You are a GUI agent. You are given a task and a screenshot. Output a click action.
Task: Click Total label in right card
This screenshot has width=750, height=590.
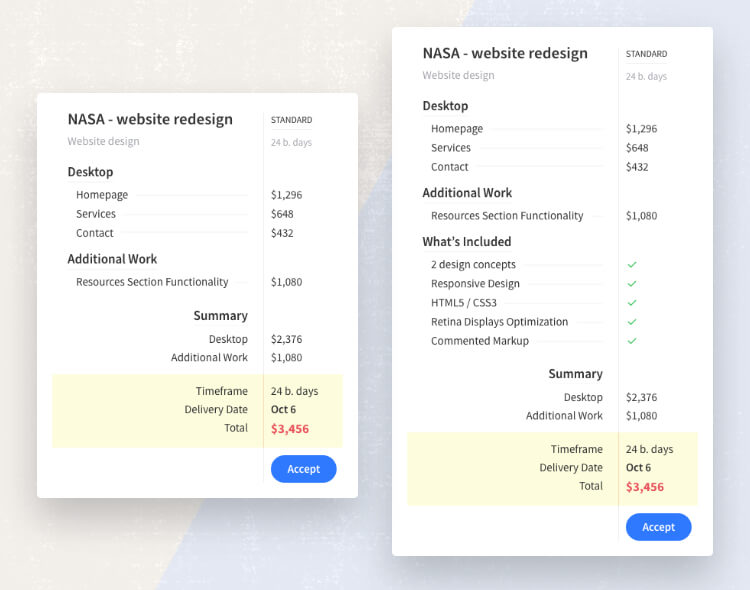pos(591,486)
